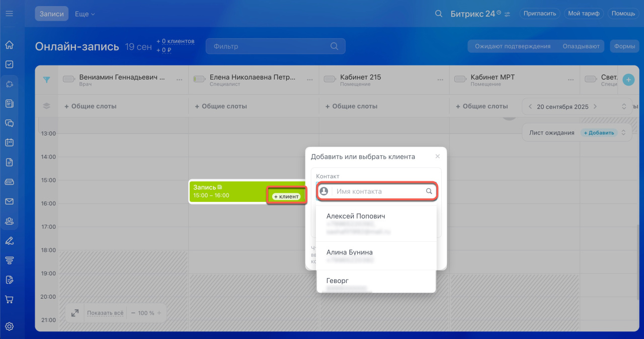Expand schedule with fullscreen arrows icon

75,313
